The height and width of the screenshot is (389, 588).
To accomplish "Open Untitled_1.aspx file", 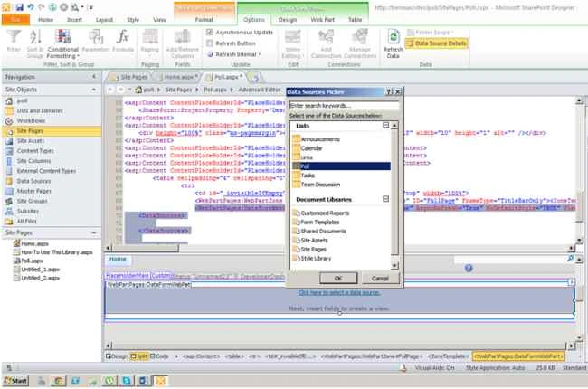I will click(x=40, y=270).
